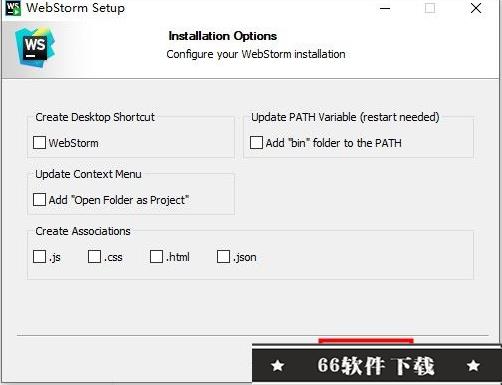Click the WebStorm icon in the title bar
Screen dimensions: 502x385
click(x=13, y=8)
